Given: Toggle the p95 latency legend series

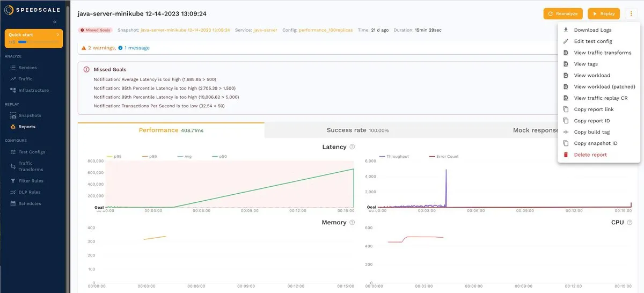Looking at the screenshot, I should [114, 157].
